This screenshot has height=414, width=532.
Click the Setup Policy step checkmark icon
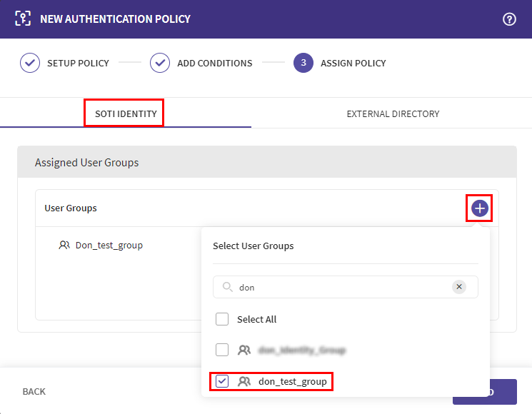30,63
